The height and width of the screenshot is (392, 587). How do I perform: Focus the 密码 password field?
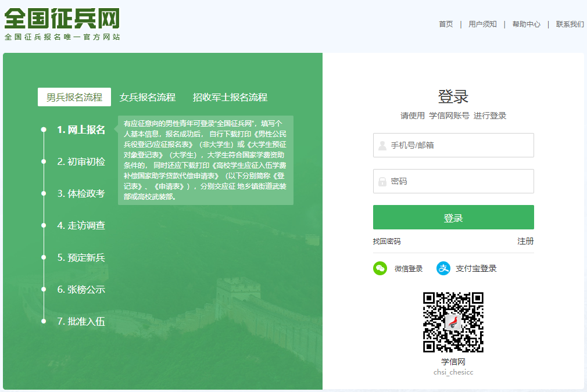pyautogui.click(x=453, y=181)
